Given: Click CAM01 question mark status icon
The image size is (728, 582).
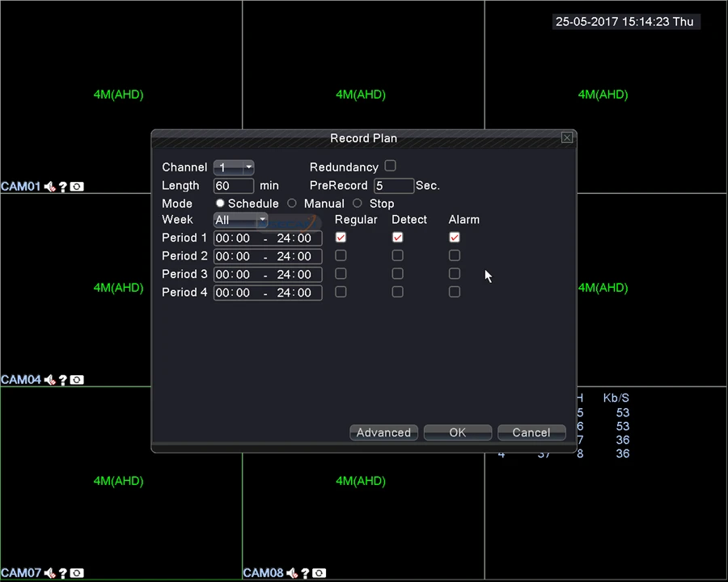Looking at the screenshot, I should [x=62, y=187].
